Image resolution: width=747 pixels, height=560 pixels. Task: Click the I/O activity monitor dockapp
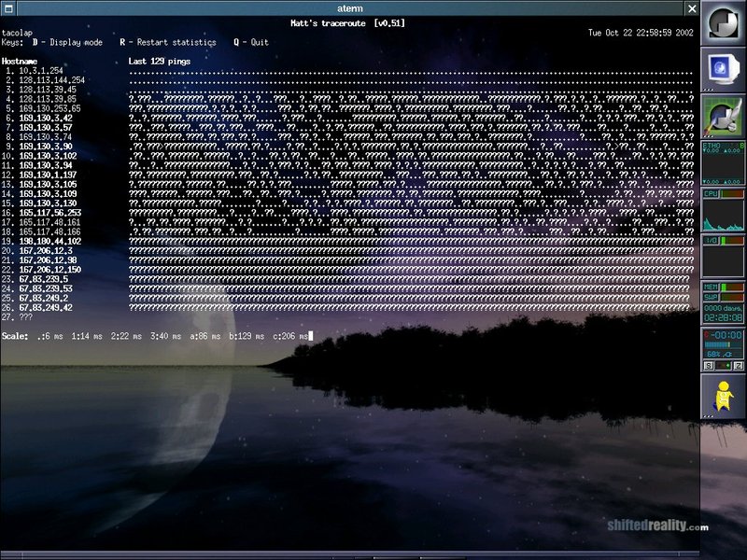point(723,256)
